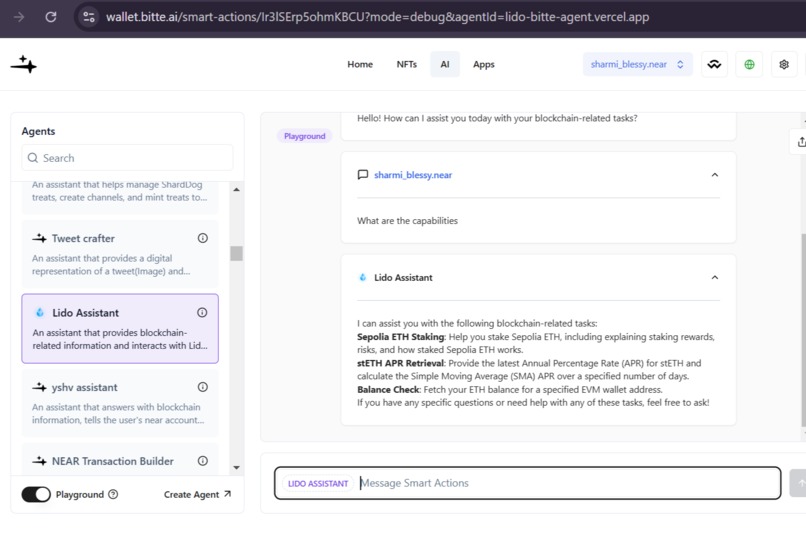The image size is (806, 537).
Task: Select the Lido Assistant agent card
Action: pos(120,328)
